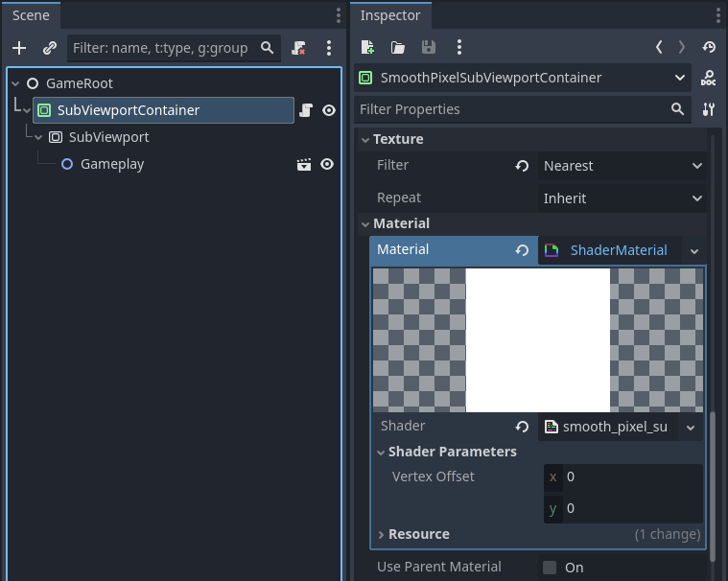Instantiate a child scene via link icon

(x=50, y=48)
